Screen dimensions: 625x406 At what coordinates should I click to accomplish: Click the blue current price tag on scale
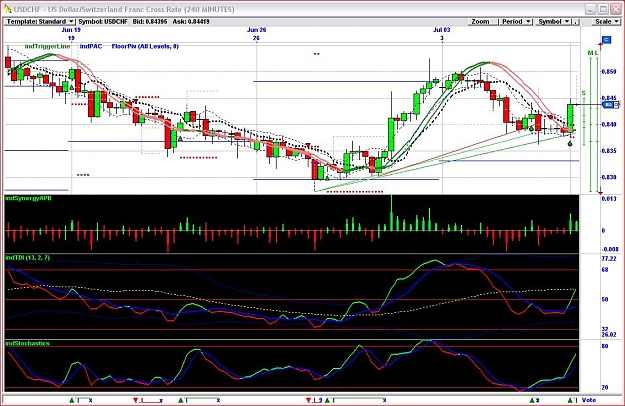(x=608, y=104)
